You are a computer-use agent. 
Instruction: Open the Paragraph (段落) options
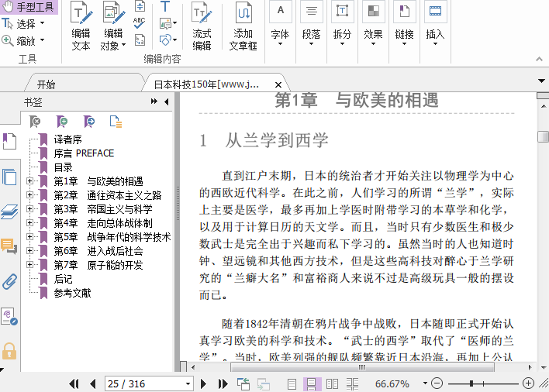(311, 24)
